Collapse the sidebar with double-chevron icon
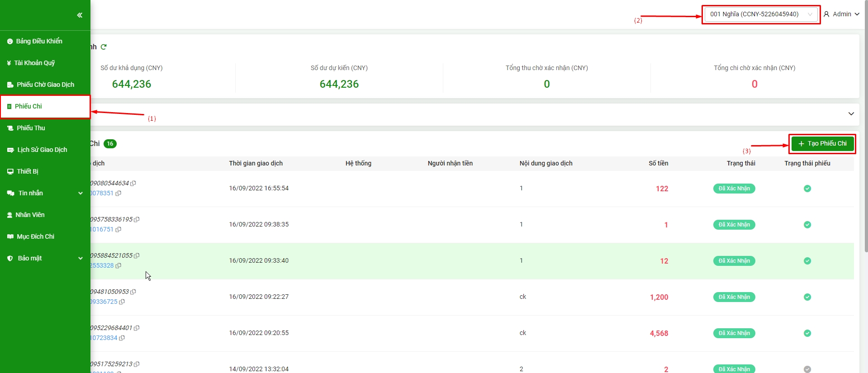868x373 pixels. (x=80, y=15)
